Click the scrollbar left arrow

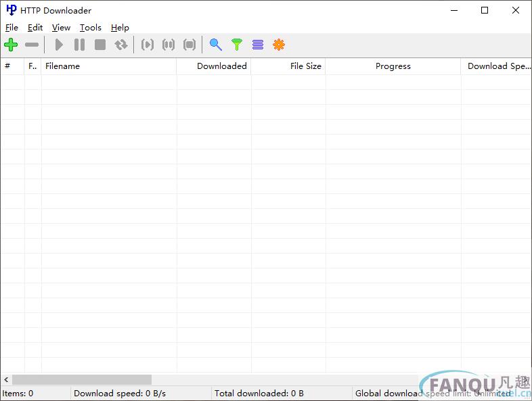point(6,379)
